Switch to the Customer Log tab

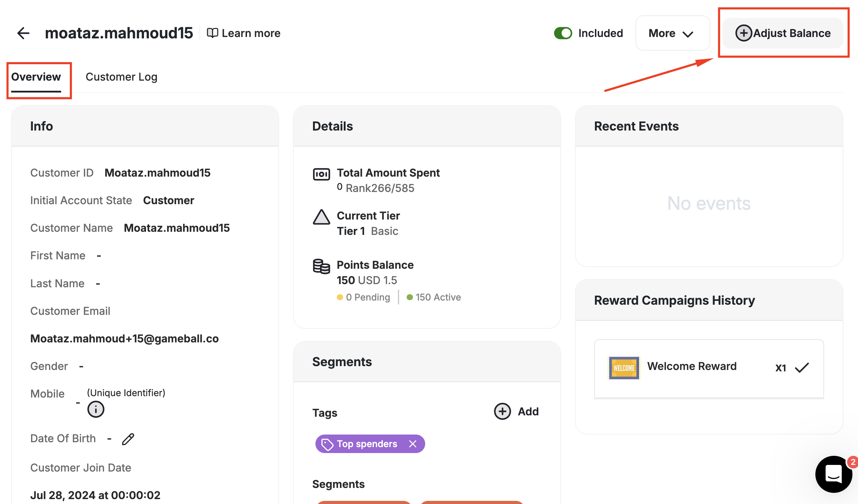tap(121, 77)
